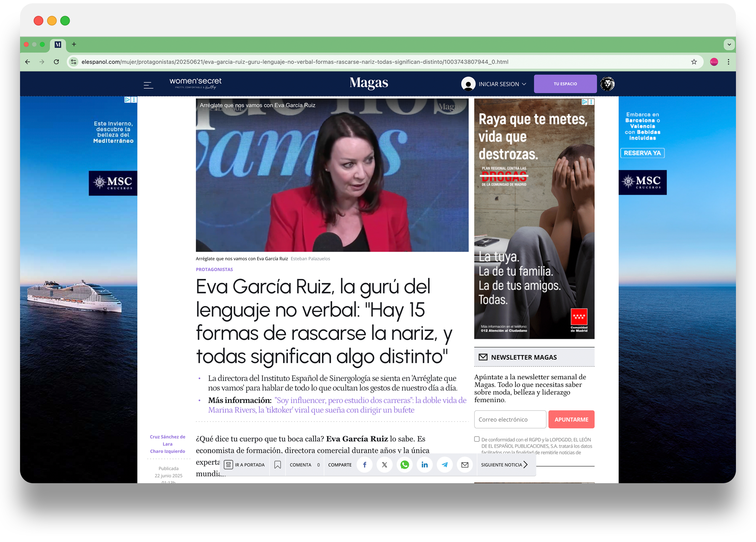Open the browser profile avatar
Viewport: 756px width, 542px height.
(x=714, y=62)
